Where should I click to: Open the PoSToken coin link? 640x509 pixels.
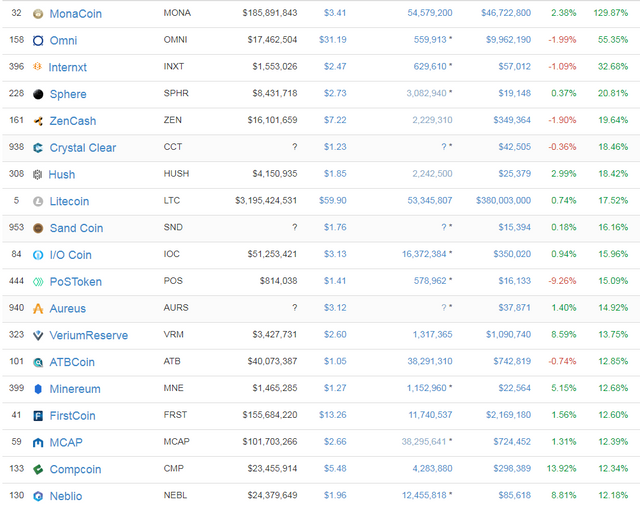76,282
